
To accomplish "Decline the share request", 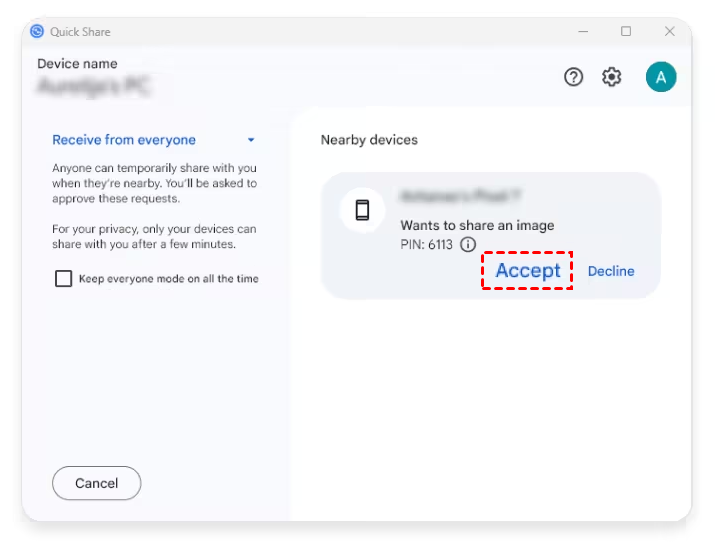I will (611, 271).
